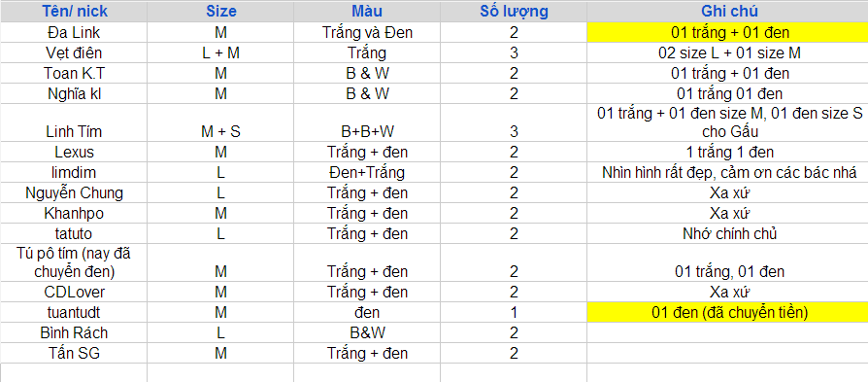Click the cell 'Tú pô tím (nay đã chuyển đen)'
The image size is (868, 382).
74,262
